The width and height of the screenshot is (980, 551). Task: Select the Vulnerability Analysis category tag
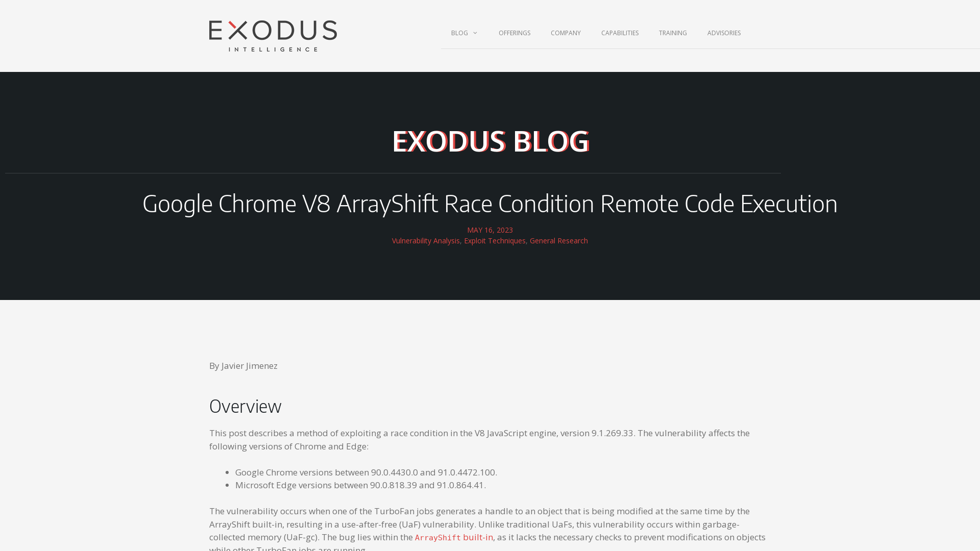[425, 240]
